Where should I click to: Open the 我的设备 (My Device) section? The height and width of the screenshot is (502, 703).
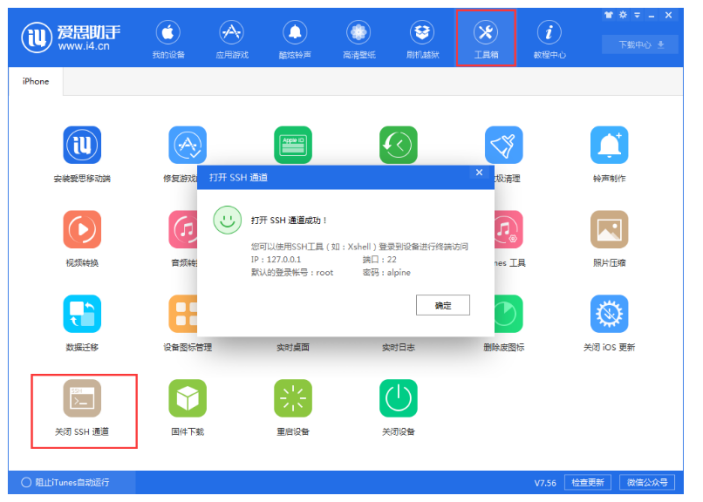pos(168,39)
